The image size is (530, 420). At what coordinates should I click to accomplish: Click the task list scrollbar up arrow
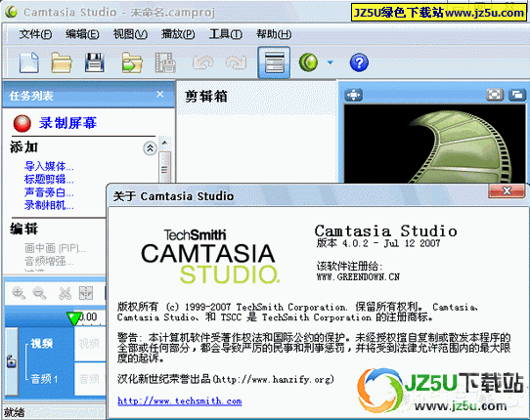[164, 144]
